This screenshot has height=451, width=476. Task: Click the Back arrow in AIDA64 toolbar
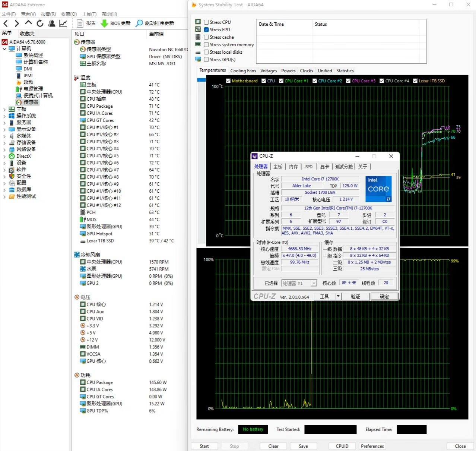(x=6, y=23)
